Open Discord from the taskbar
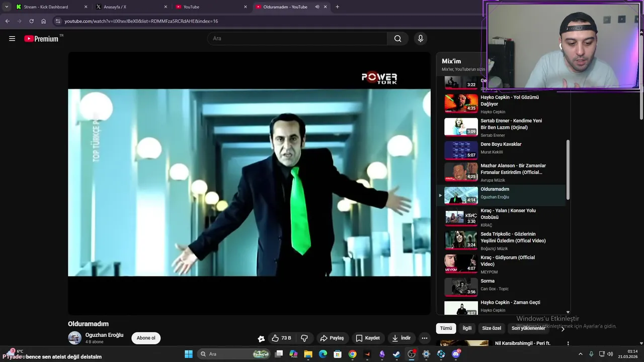This screenshot has width=644, height=362. tap(456, 354)
